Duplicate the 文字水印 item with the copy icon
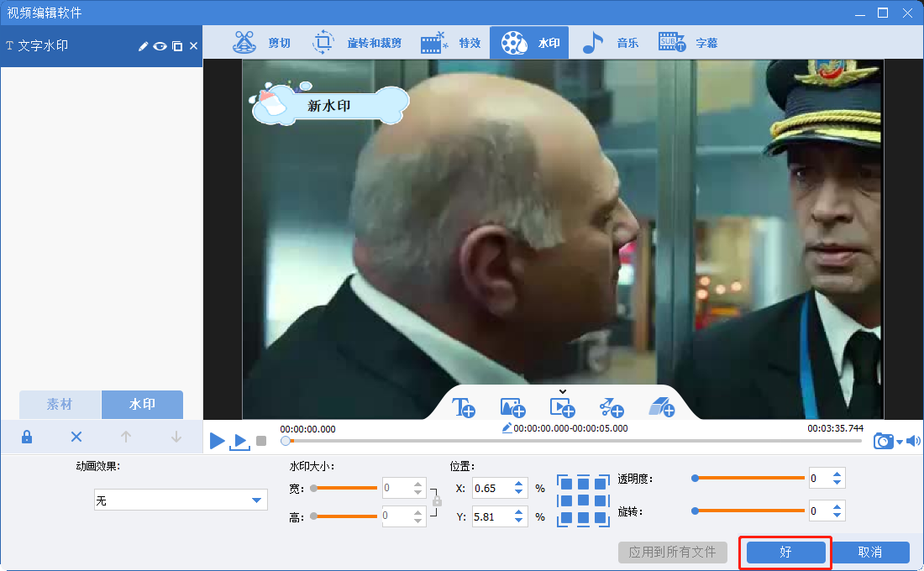Screen dimensions: 924x571 [x=177, y=46]
